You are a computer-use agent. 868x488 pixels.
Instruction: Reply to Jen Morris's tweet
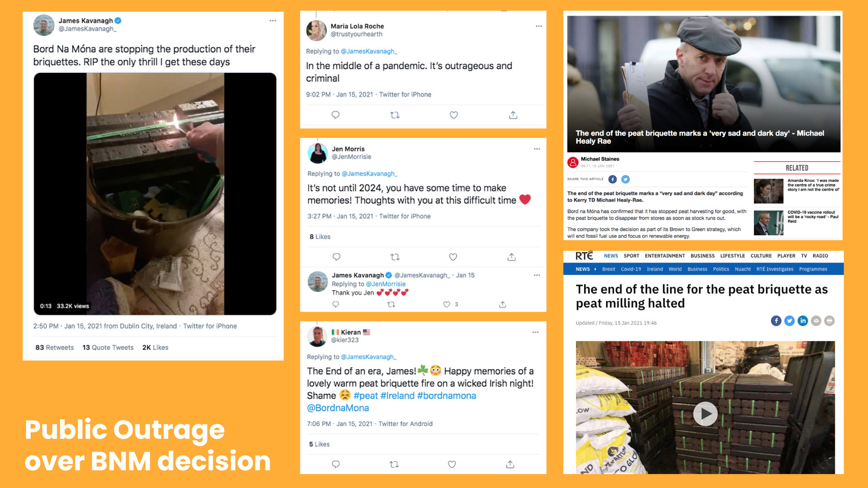click(x=336, y=257)
